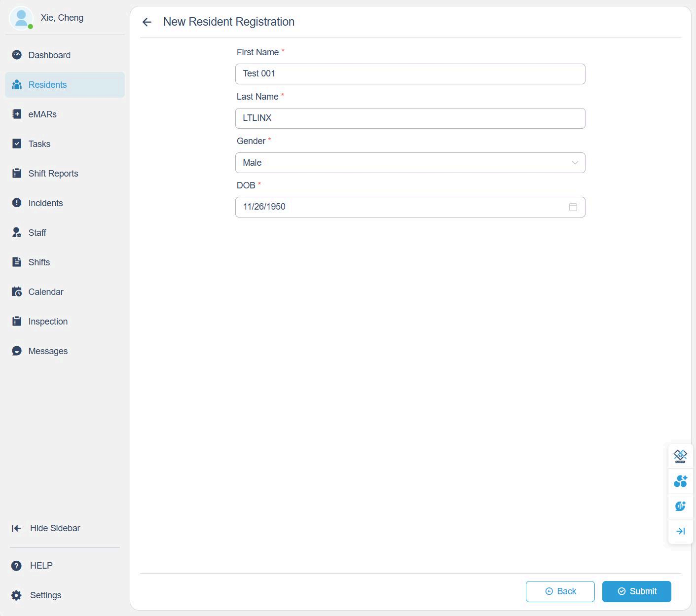Click the back arrow beside the page title

(147, 22)
